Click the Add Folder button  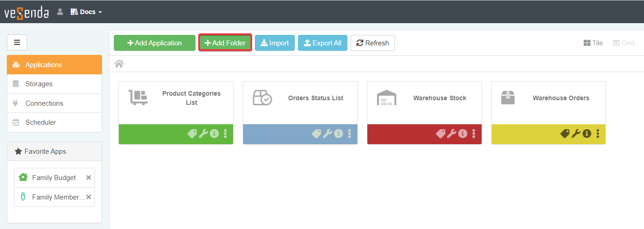click(225, 43)
